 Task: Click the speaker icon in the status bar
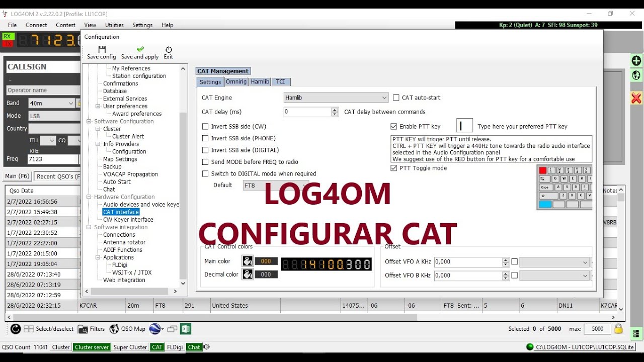tap(206, 347)
